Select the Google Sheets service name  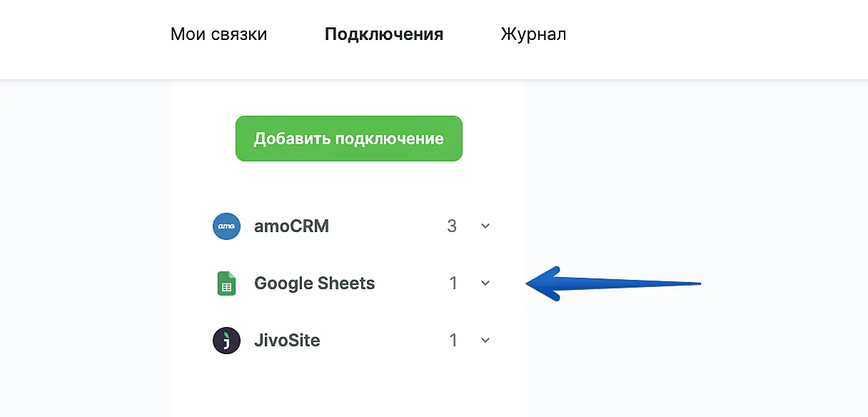coord(314,283)
